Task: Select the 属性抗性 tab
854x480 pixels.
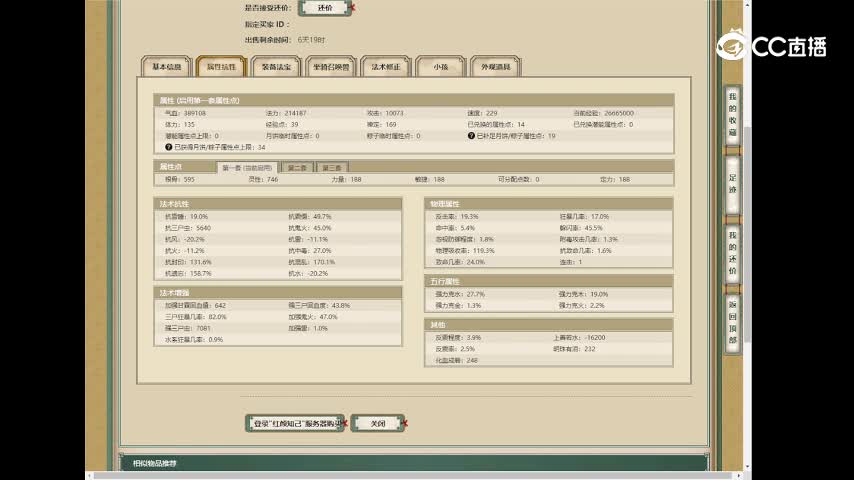Action: [221, 67]
